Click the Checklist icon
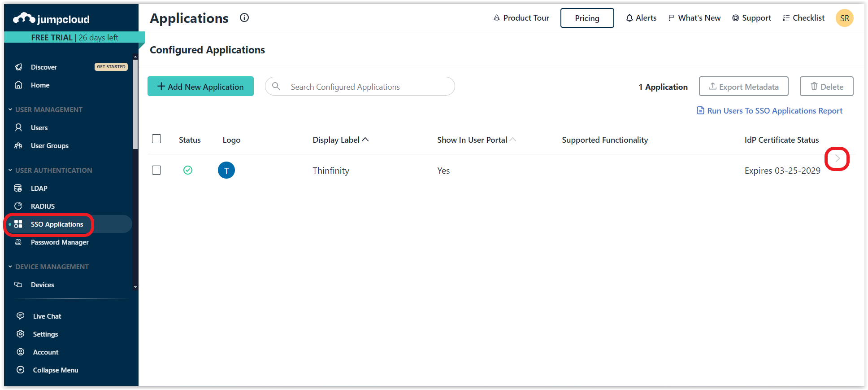 click(786, 18)
